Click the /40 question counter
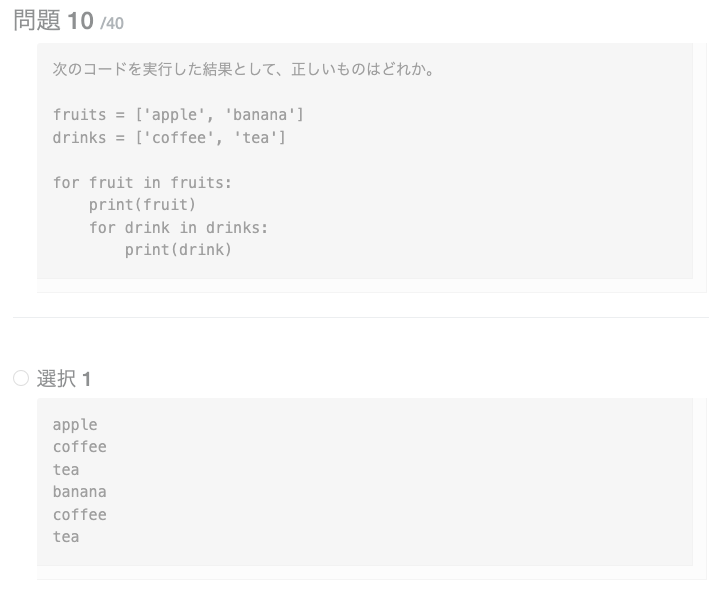Screen dimensions: 724x598 [x=112, y=23]
